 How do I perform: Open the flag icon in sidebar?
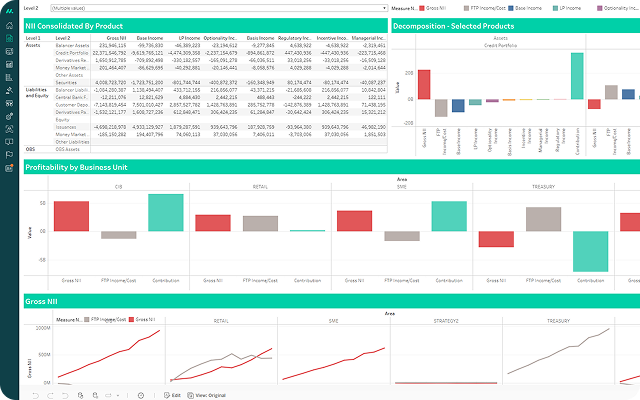tap(9, 155)
